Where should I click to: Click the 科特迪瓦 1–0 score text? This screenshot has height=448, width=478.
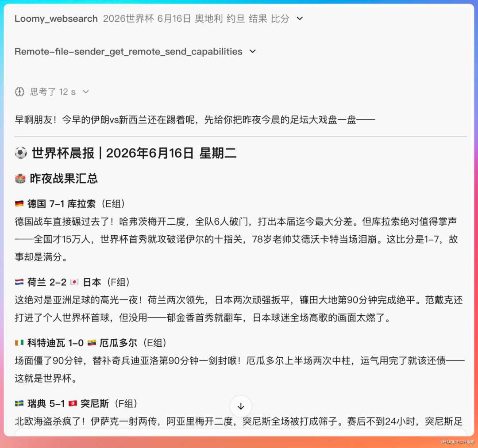coord(55,343)
